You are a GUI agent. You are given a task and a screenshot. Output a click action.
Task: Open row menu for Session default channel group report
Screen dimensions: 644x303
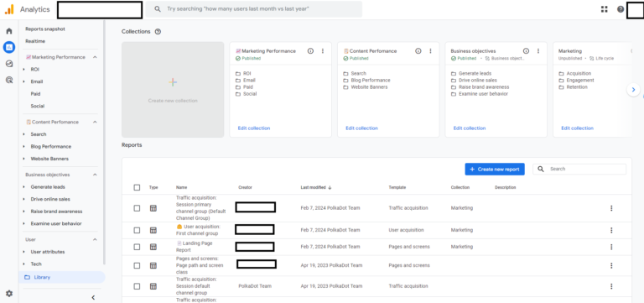pos(611,286)
